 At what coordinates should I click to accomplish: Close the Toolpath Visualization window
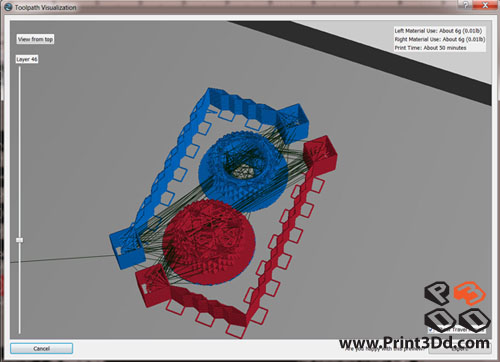pyautogui.click(x=485, y=5)
